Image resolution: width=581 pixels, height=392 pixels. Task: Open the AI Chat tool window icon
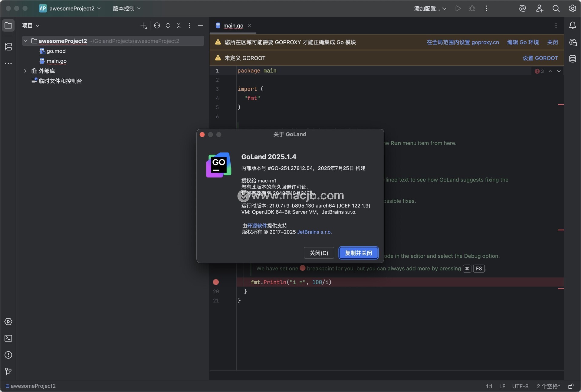pyautogui.click(x=573, y=42)
